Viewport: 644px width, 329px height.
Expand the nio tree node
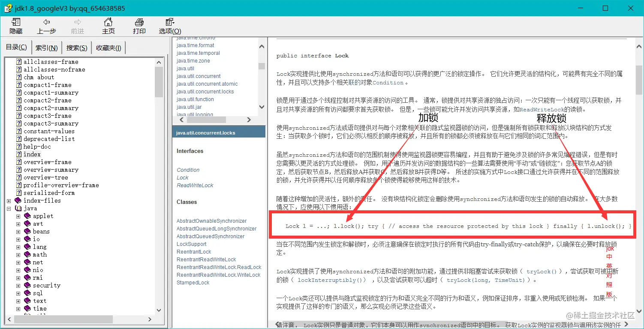pos(18,270)
